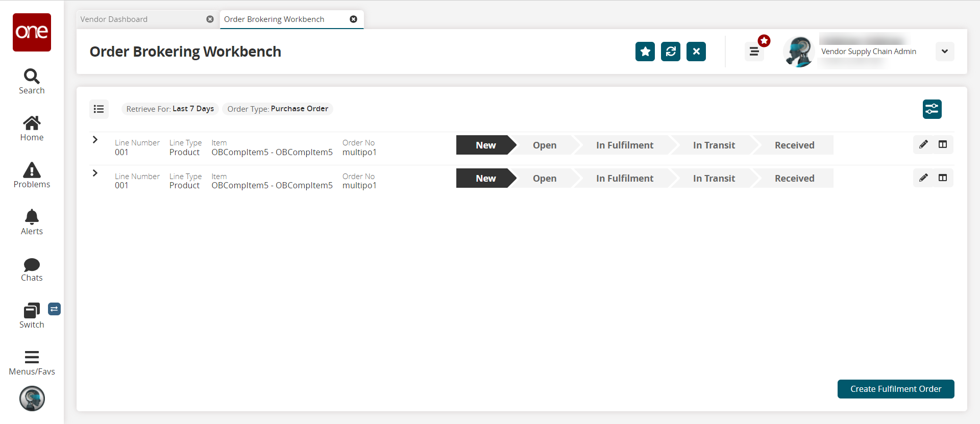Open the Problems view
980x424 pixels.
tap(32, 176)
